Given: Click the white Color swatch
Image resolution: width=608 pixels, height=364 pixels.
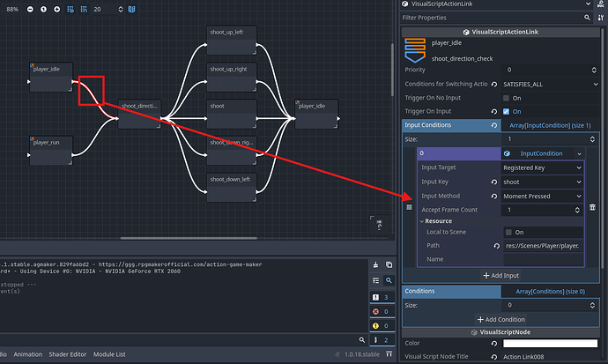Looking at the screenshot, I should [551, 343].
